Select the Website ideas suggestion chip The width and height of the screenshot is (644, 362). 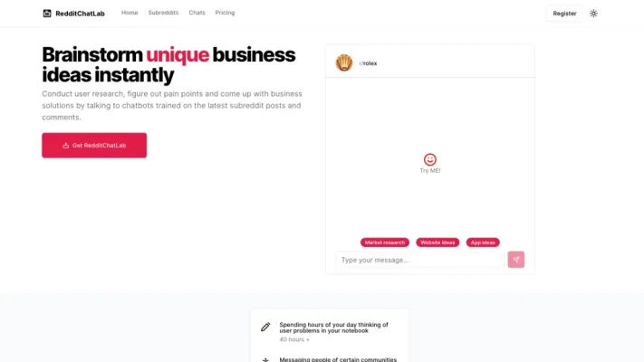[x=437, y=243]
